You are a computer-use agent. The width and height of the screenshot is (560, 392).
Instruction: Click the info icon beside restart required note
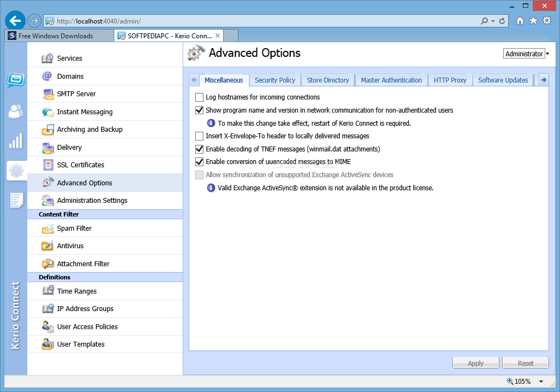pos(211,123)
